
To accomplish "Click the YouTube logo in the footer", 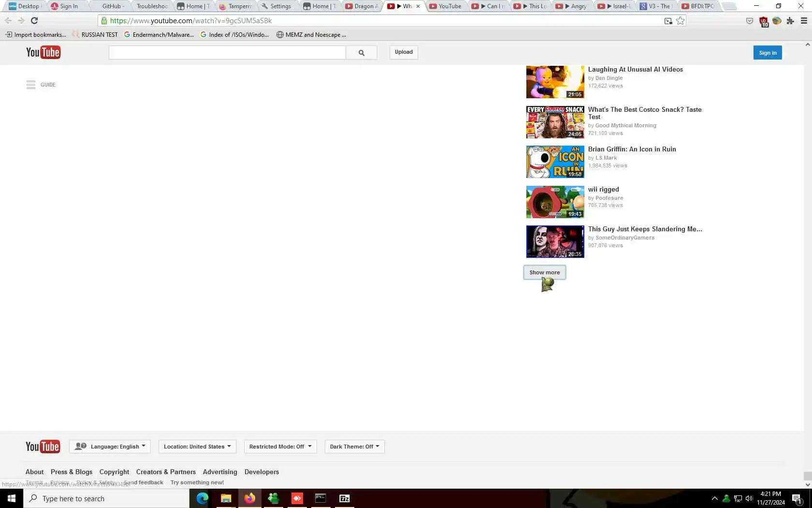I will click(x=43, y=447).
